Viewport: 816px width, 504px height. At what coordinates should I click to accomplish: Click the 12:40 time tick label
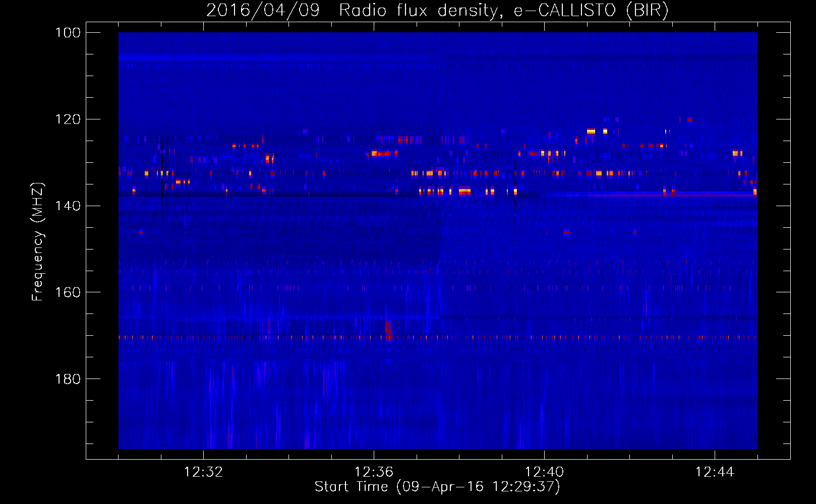coord(544,472)
